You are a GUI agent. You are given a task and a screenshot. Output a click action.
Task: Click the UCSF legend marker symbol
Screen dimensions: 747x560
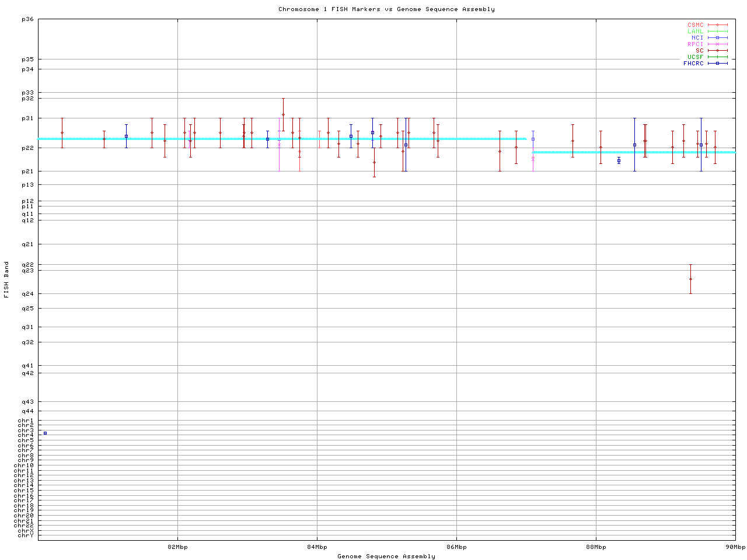click(x=717, y=57)
